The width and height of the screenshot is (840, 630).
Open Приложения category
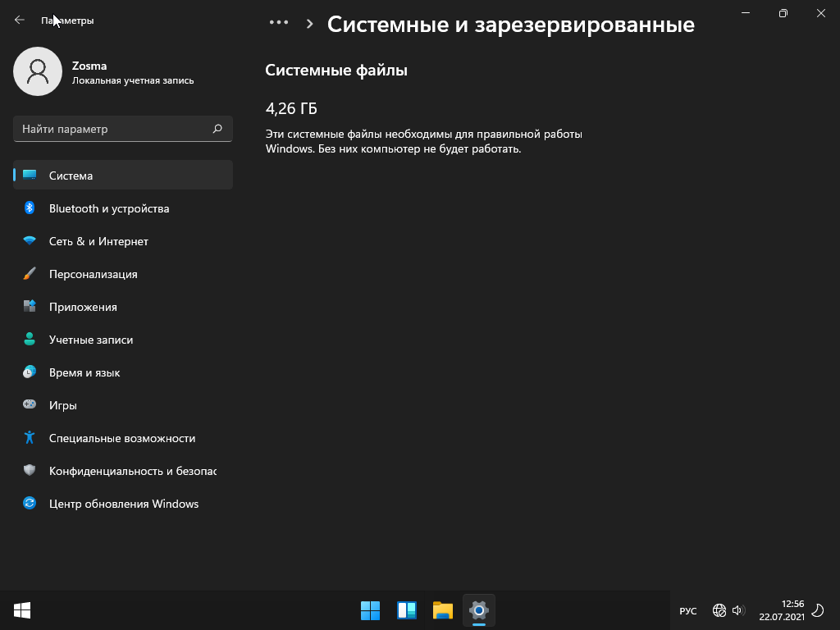click(123, 307)
